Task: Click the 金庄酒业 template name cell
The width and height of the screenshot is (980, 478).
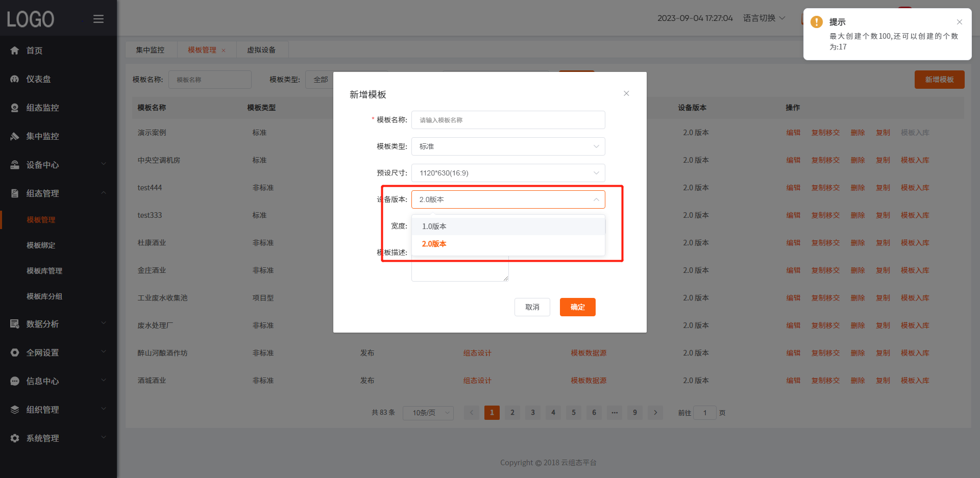Action: [x=152, y=270]
